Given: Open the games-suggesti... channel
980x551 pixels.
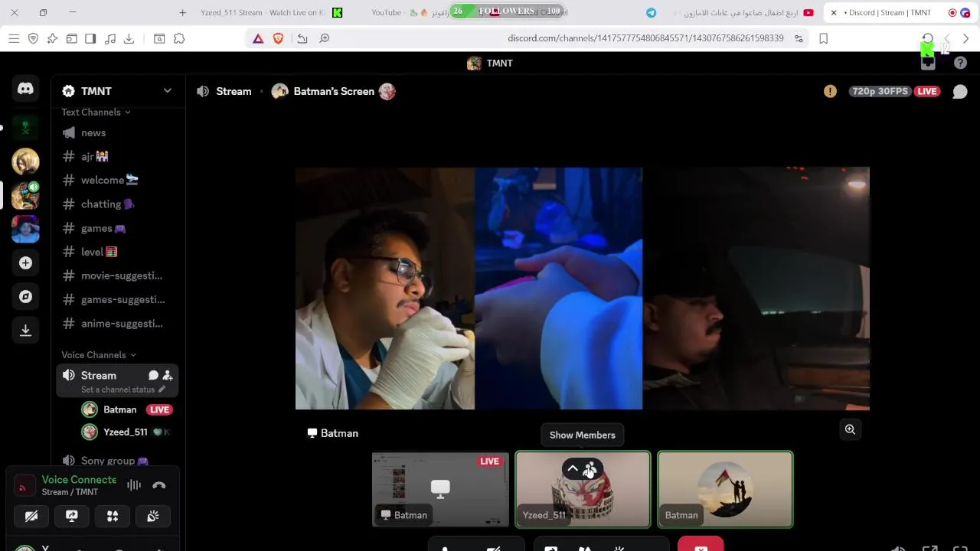Looking at the screenshot, I should click(117, 299).
